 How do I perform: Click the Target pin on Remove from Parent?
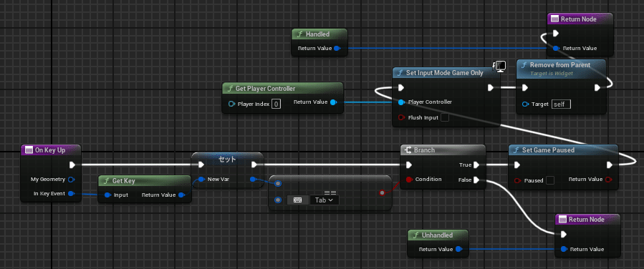click(526, 104)
